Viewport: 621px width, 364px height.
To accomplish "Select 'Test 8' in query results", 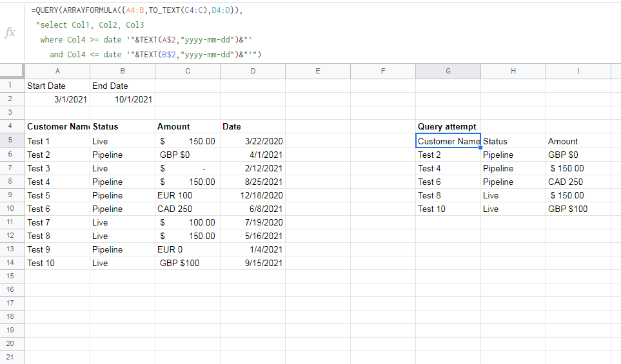I will click(448, 195).
